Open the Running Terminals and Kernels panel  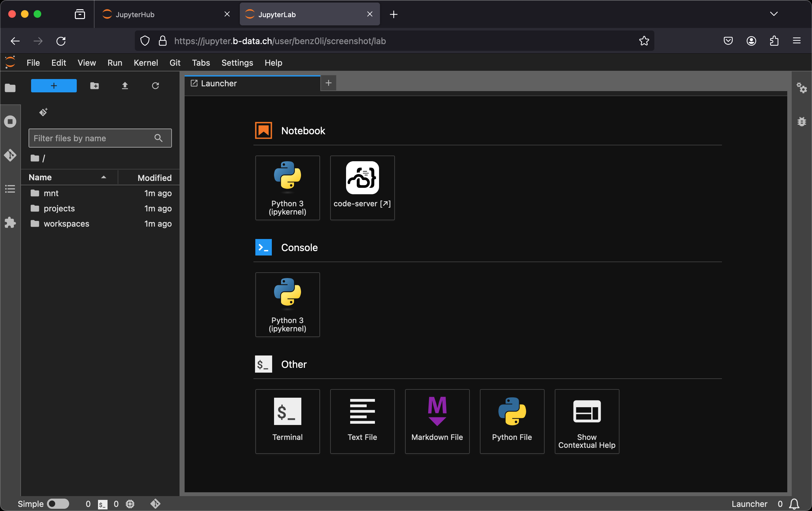[x=10, y=122]
